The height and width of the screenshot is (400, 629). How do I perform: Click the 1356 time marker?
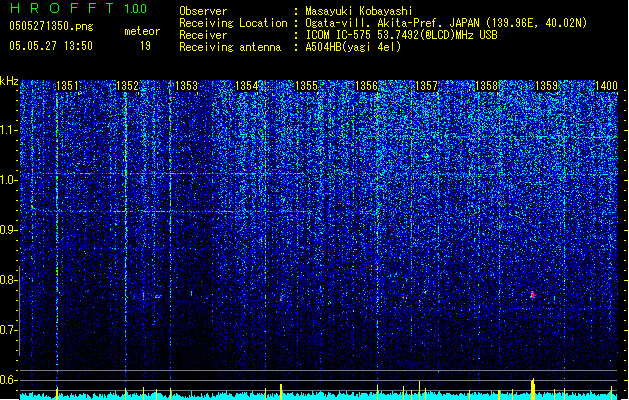click(366, 85)
